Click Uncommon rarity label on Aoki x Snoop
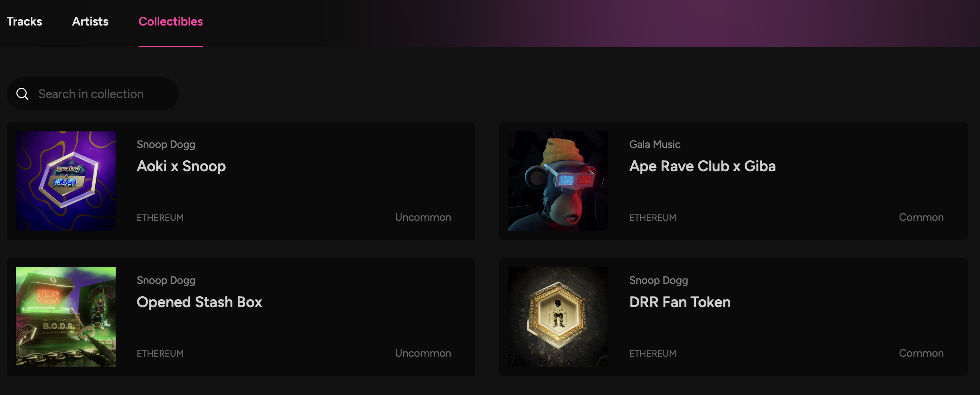 click(x=423, y=217)
